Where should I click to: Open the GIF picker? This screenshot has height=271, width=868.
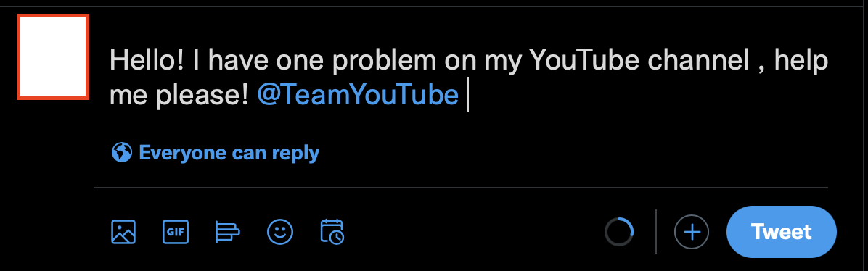(176, 232)
